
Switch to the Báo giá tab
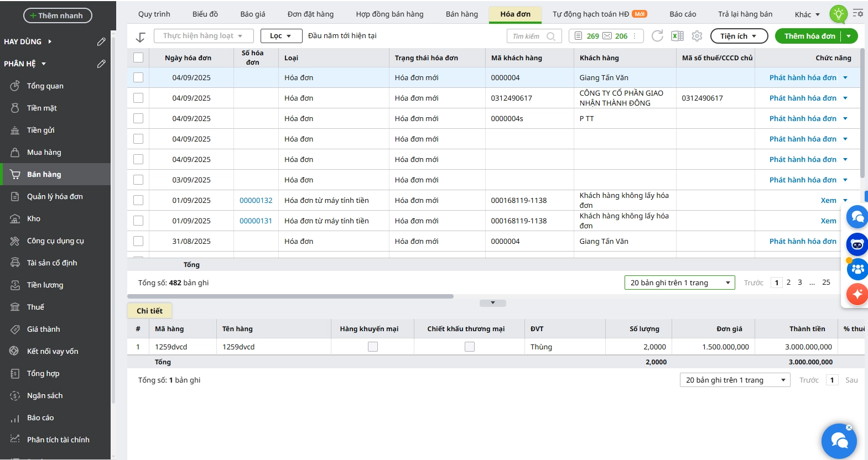(x=252, y=14)
